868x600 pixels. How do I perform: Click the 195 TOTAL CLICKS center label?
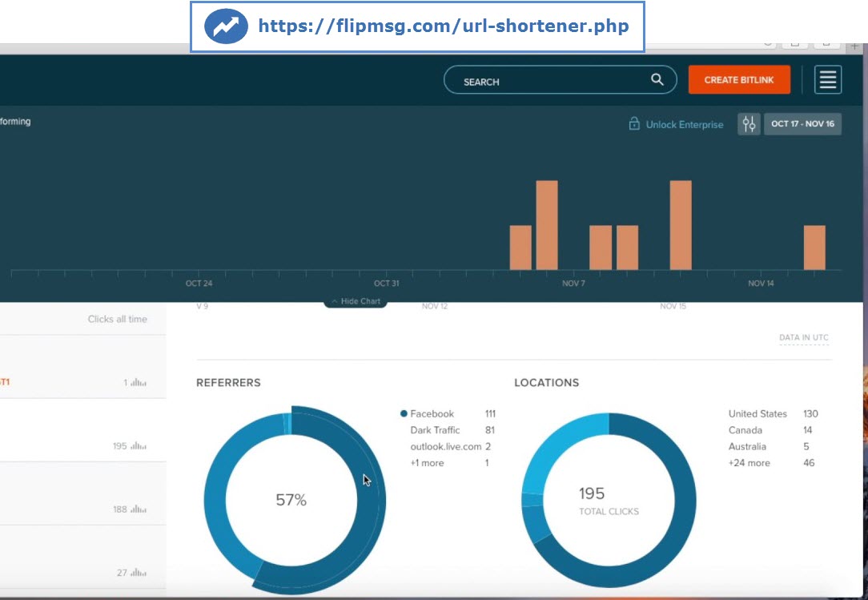coord(609,501)
